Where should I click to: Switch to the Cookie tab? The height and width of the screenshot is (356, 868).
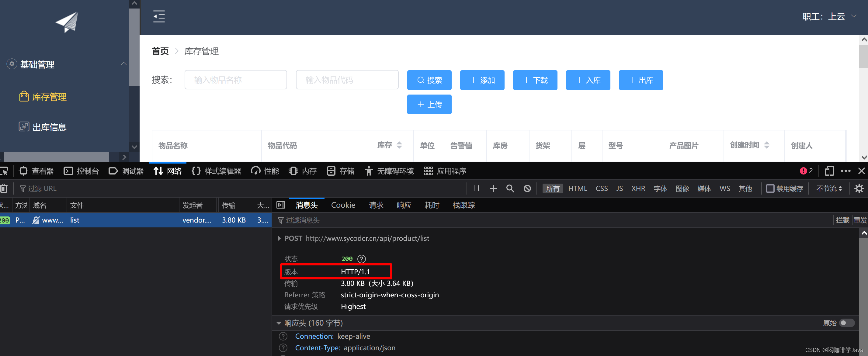click(x=343, y=205)
